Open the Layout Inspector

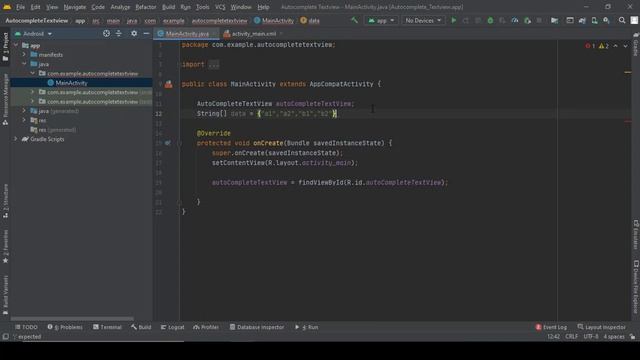(x=602, y=327)
